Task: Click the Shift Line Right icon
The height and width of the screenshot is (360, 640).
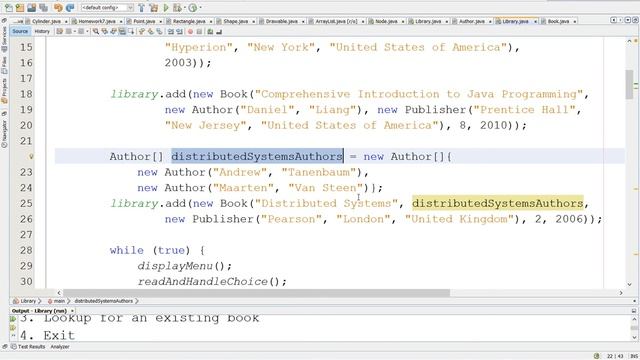Action: pos(179,31)
